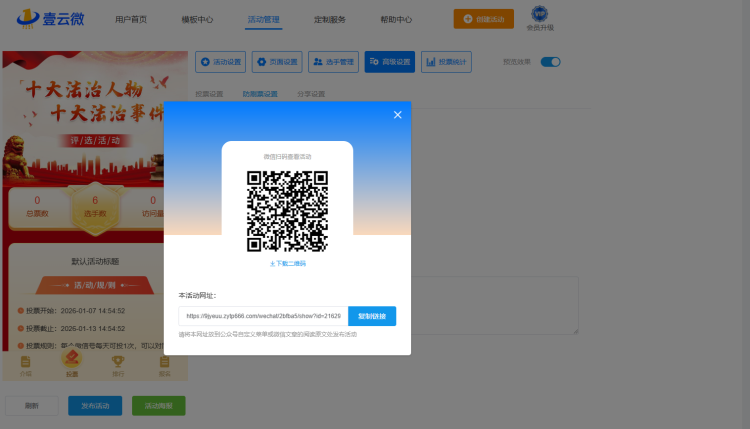The height and width of the screenshot is (429, 750).
Task: Click the activity URL input field
Action: coord(263,315)
